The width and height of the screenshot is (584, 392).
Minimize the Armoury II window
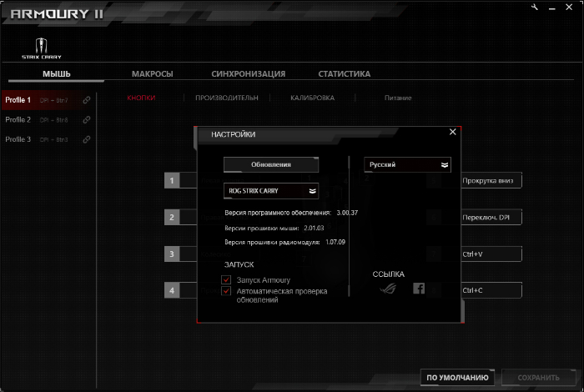pos(552,8)
